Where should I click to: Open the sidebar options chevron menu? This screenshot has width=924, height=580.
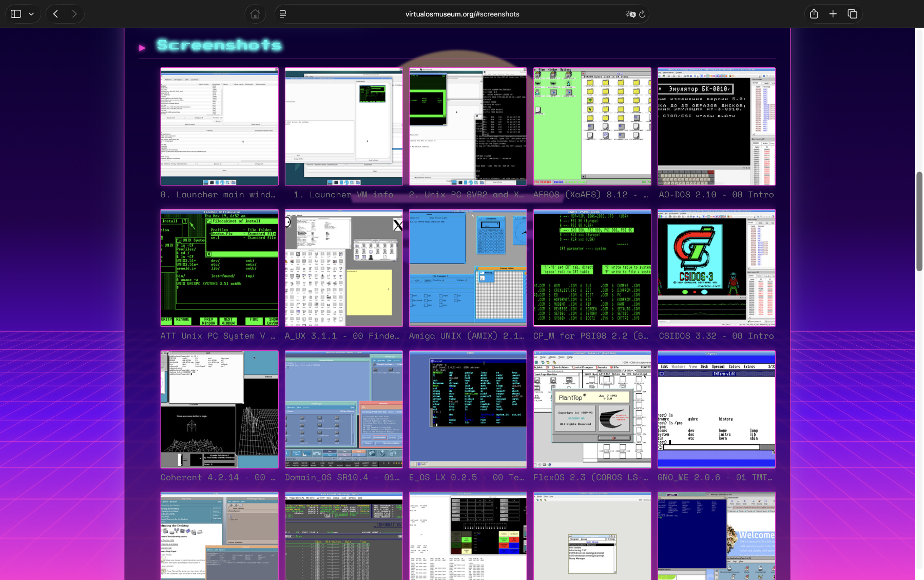pos(31,14)
